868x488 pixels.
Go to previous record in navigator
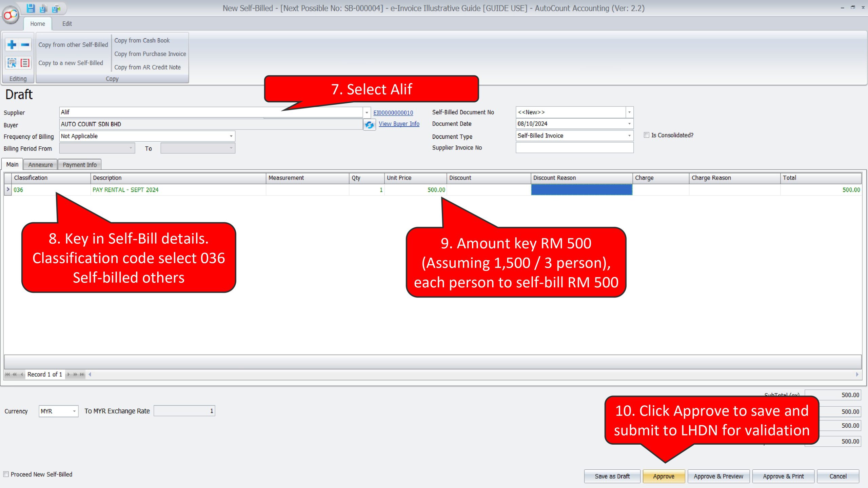pos(22,374)
